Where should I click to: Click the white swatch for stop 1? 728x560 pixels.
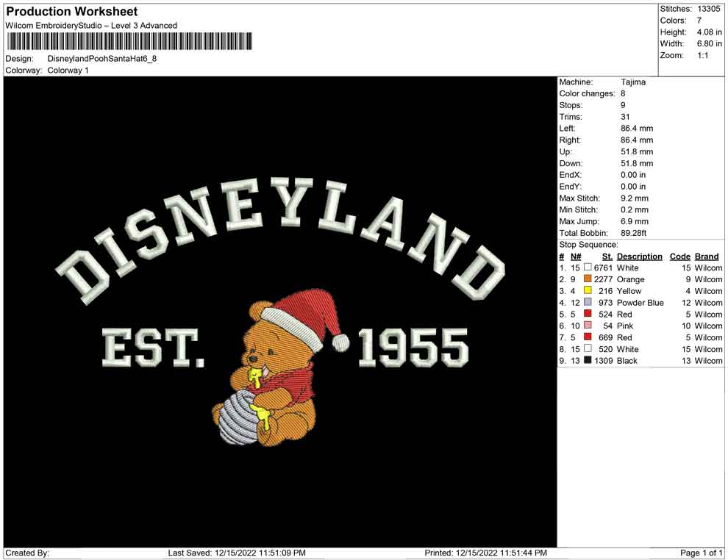588,268
